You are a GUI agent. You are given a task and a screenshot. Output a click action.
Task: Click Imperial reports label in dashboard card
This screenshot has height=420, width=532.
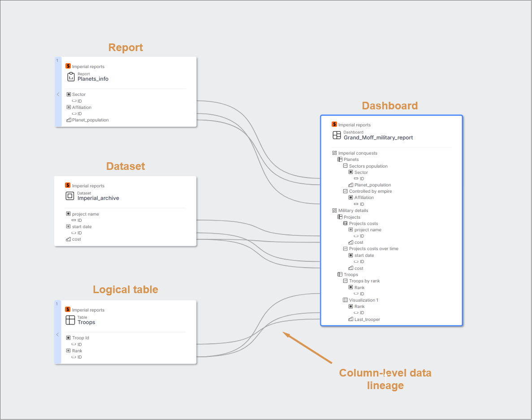coord(354,125)
